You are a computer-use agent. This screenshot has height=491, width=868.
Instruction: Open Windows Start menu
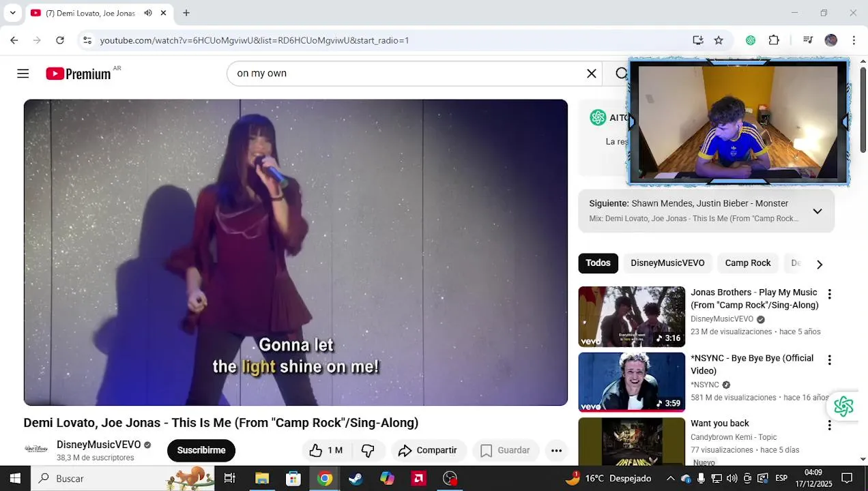coord(15,479)
